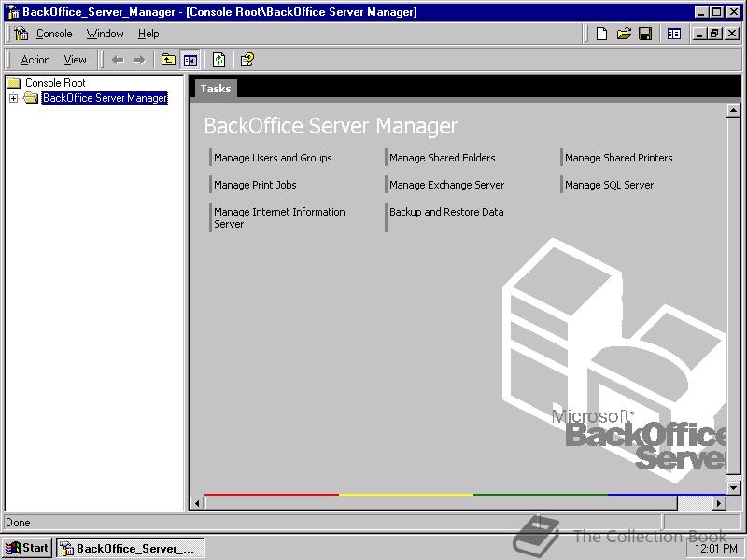Click the Back arrow in toolbar
747x560 pixels.
[x=118, y=60]
